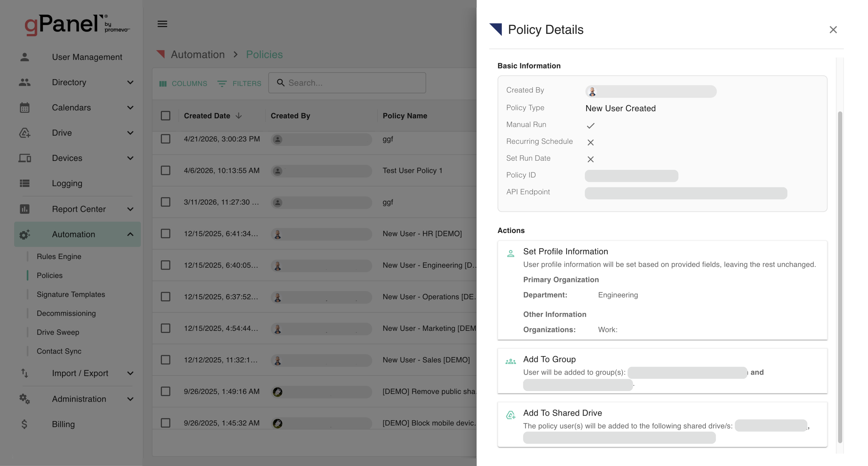
Task: Open the hamburger menu icon
Action: 162,24
